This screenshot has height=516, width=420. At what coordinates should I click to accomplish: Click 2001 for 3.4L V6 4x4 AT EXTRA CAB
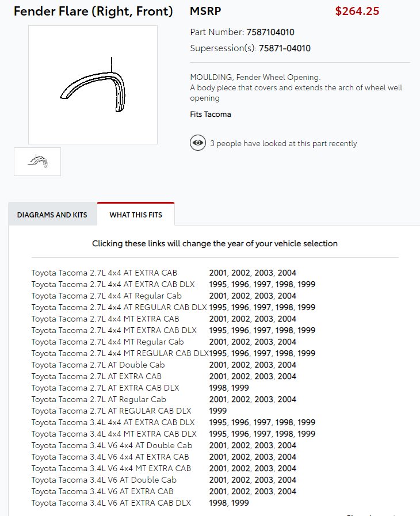(x=218, y=457)
